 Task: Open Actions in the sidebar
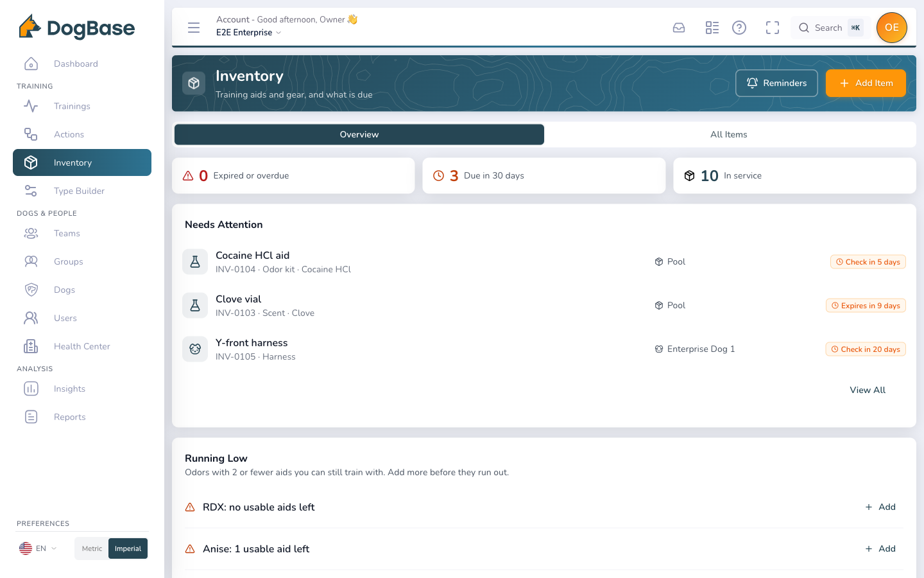point(82,134)
